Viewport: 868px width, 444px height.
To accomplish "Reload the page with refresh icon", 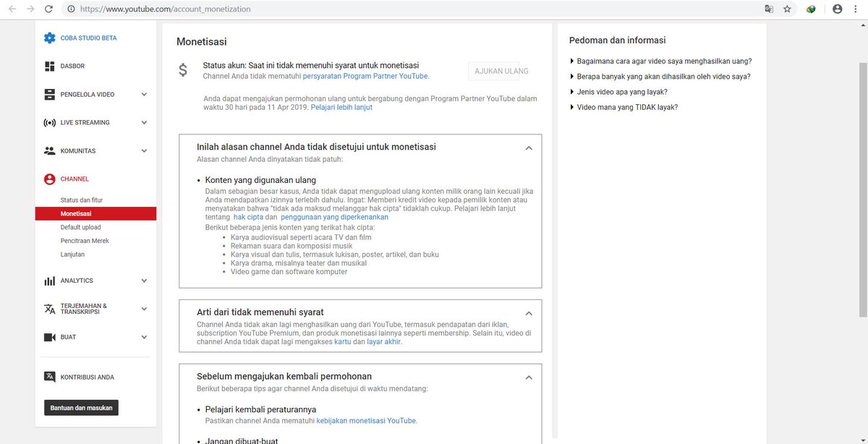I will pos(48,9).
